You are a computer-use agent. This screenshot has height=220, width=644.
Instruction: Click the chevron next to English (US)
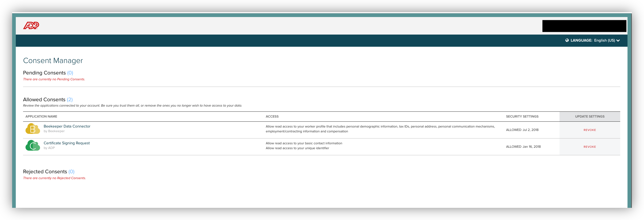(x=618, y=40)
